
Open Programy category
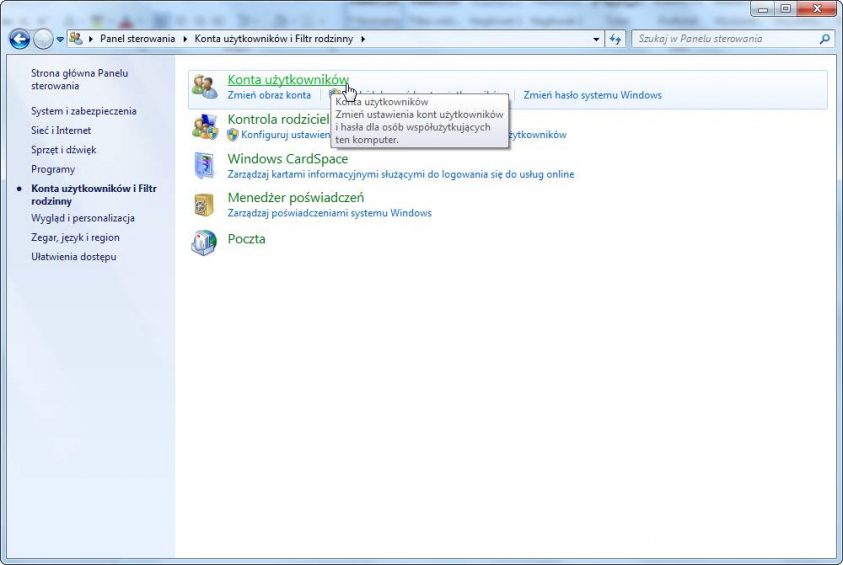(x=53, y=169)
